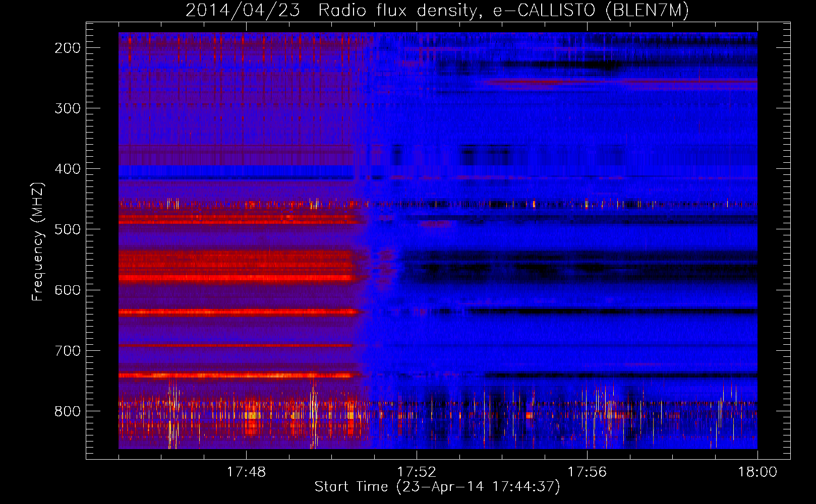Image resolution: width=816 pixels, height=504 pixels.
Task: Click the 200 frequency tick label
Action: point(68,48)
